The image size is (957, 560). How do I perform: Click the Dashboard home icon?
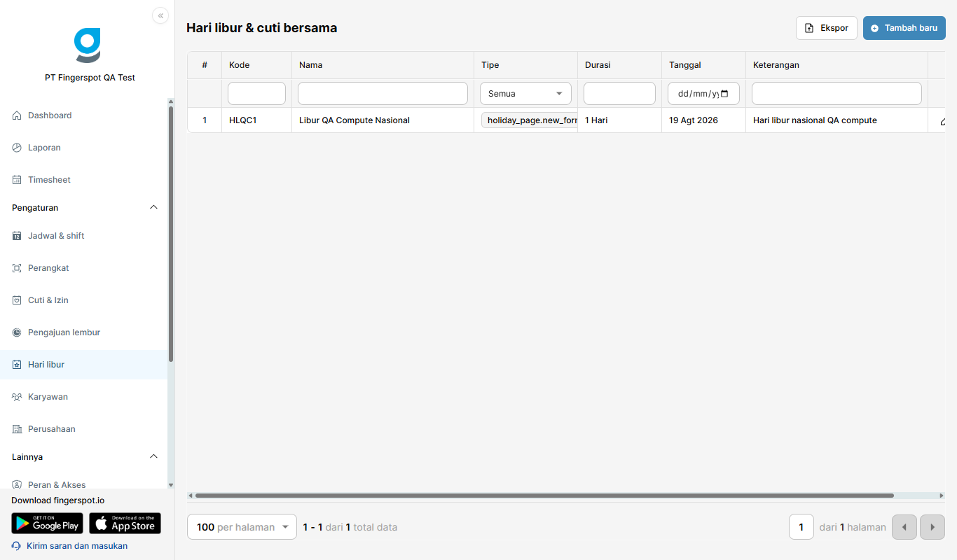coord(17,115)
